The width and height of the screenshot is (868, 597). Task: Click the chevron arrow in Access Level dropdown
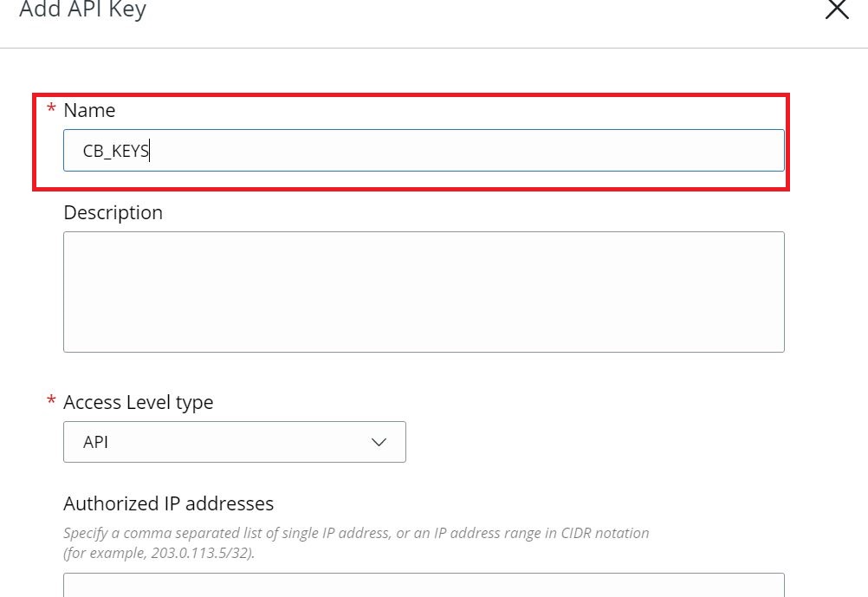pyautogui.click(x=379, y=442)
